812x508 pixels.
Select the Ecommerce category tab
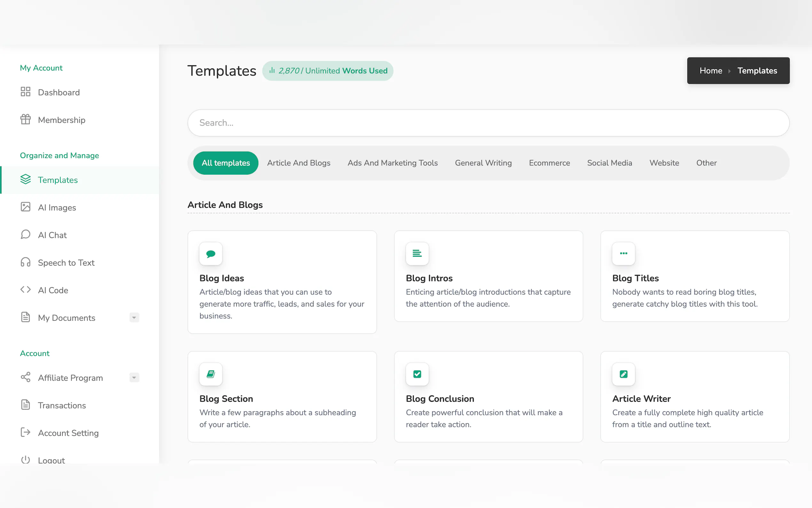pos(549,163)
